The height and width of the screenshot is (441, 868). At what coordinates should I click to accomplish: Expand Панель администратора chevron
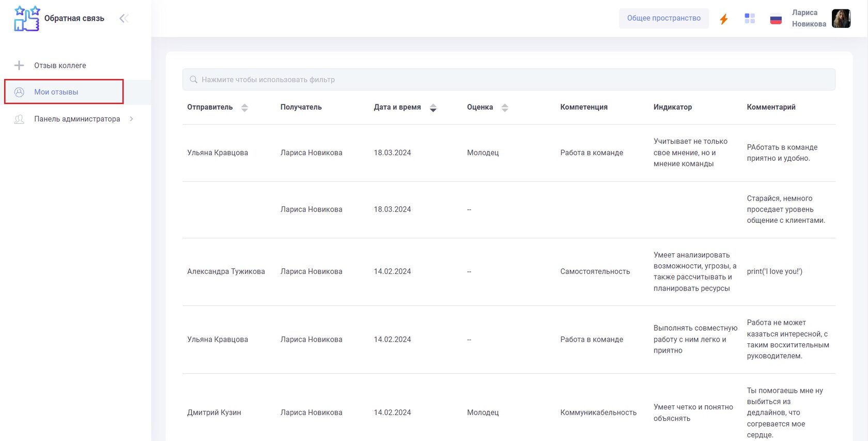click(132, 119)
